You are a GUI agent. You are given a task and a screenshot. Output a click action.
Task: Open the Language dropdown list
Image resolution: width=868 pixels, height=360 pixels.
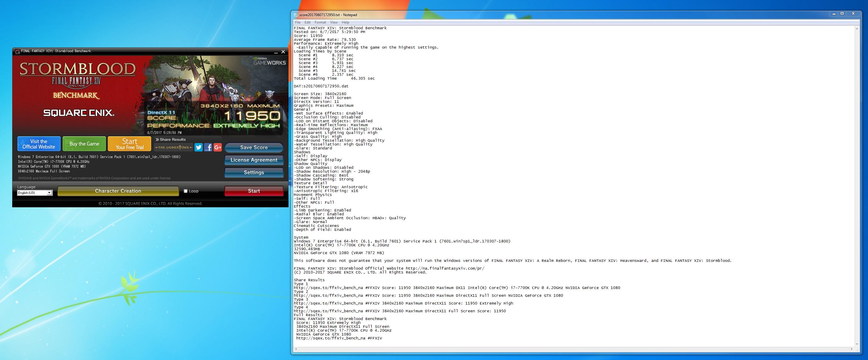(49, 193)
